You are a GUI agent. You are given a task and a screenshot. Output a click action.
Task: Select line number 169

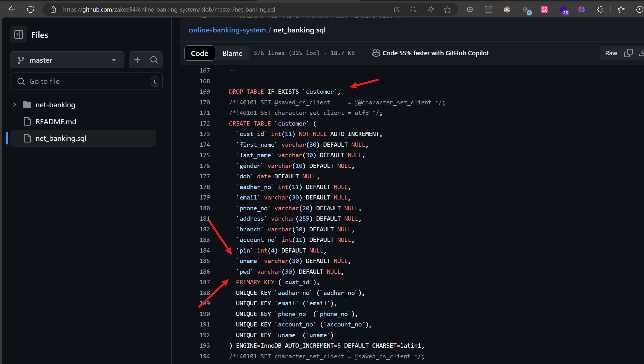tap(205, 92)
